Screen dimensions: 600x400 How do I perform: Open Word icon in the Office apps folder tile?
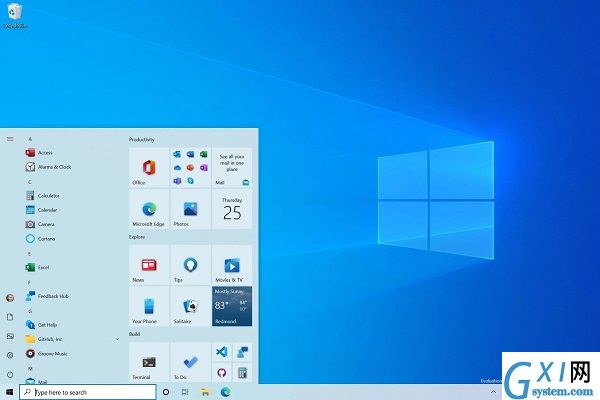(190, 154)
